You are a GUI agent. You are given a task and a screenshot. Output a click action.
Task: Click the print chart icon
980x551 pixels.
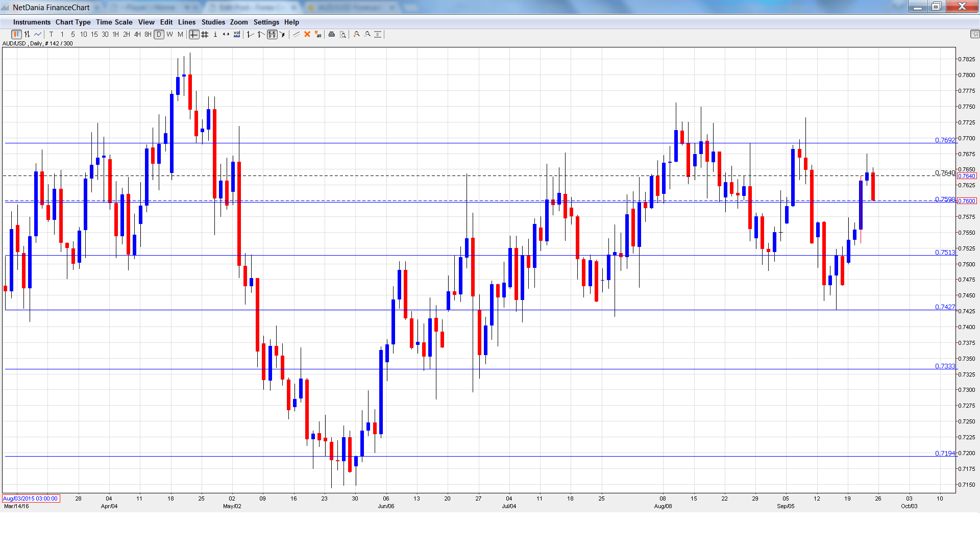point(332,34)
